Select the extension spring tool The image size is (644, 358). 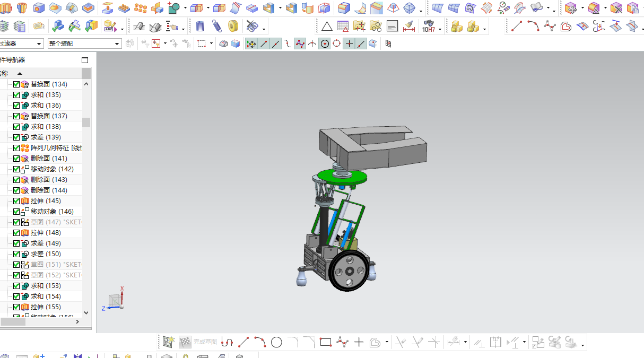(216, 26)
